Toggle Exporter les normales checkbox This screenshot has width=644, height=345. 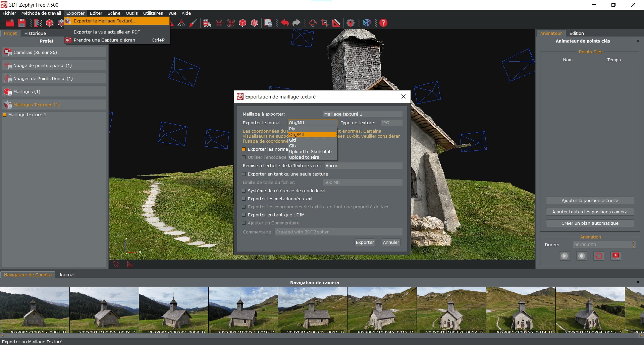click(x=244, y=149)
